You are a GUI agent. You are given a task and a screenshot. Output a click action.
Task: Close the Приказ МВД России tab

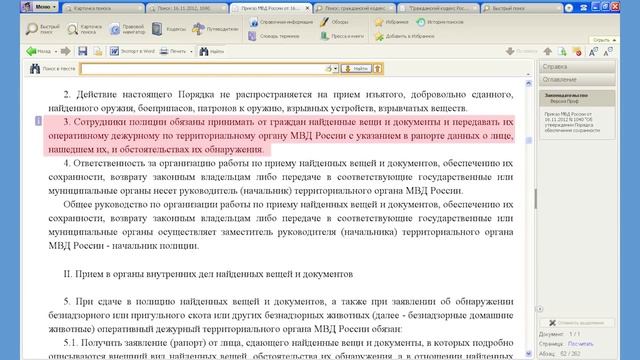coord(307,8)
